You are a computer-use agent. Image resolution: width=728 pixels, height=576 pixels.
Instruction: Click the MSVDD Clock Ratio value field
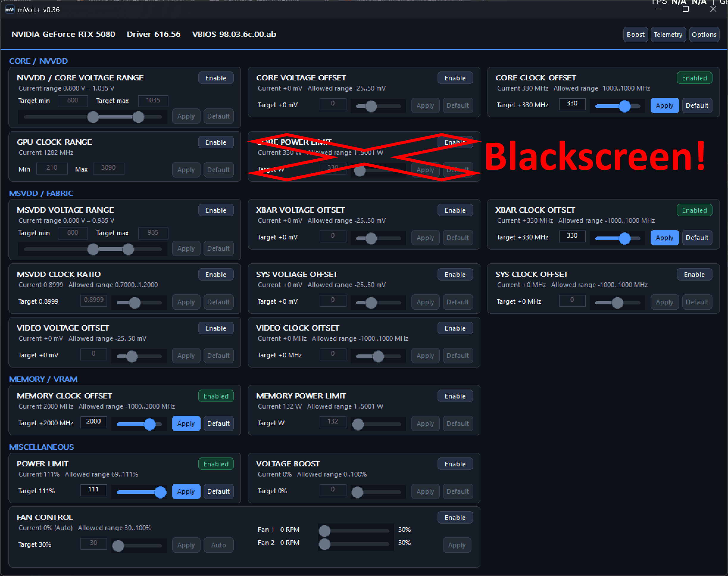94,301
